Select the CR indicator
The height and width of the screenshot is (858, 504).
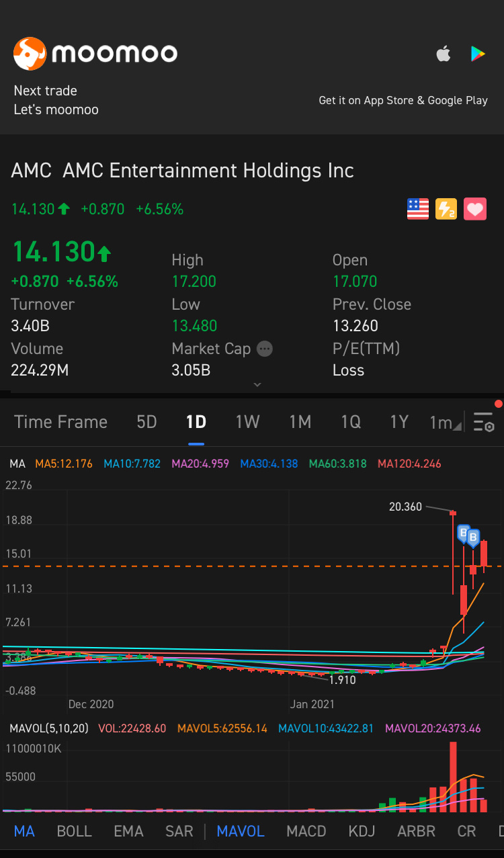(x=466, y=831)
